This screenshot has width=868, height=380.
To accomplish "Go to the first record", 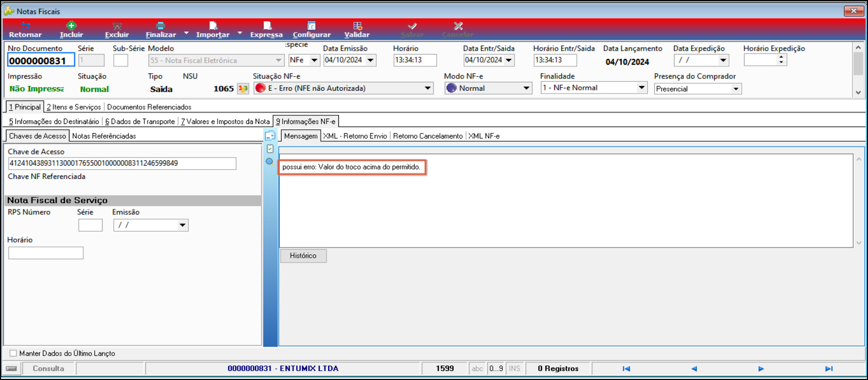I will 626,369.
